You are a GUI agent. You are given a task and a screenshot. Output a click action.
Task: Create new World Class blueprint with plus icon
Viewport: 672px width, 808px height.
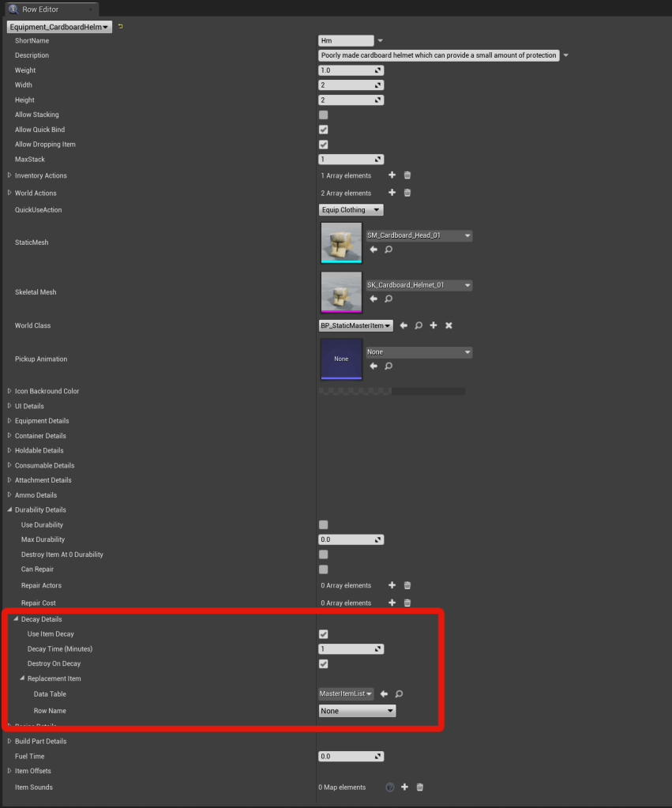pyautogui.click(x=434, y=325)
